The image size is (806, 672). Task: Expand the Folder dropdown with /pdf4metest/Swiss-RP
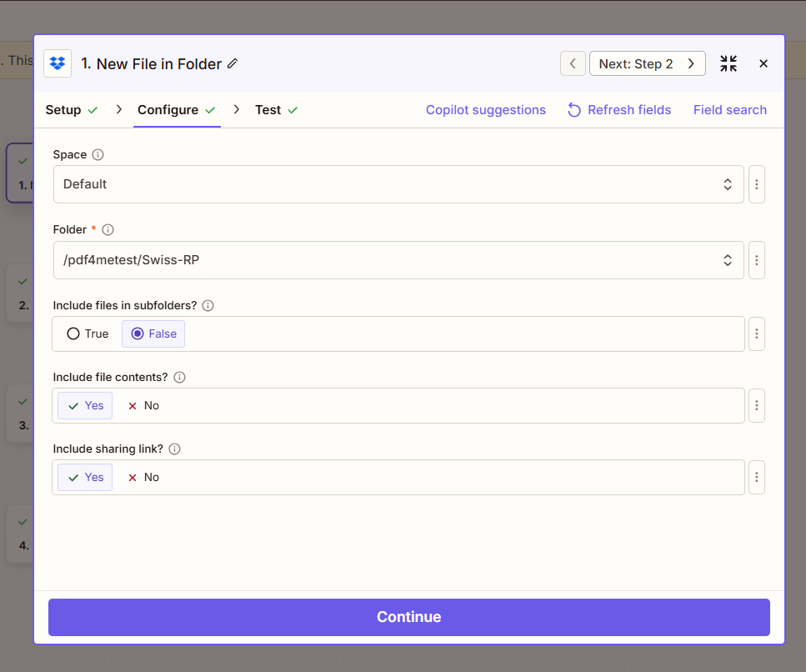[398, 260]
